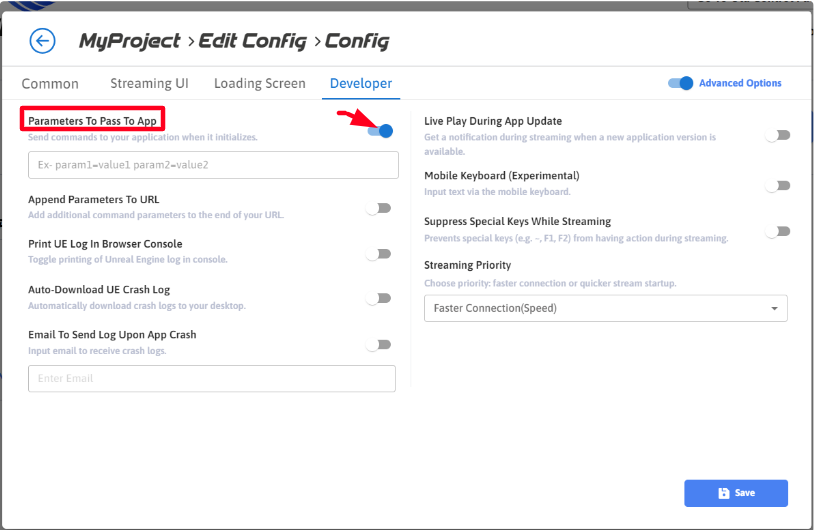The width and height of the screenshot is (814, 530).
Task: Open the Developer tab
Action: [x=361, y=84]
